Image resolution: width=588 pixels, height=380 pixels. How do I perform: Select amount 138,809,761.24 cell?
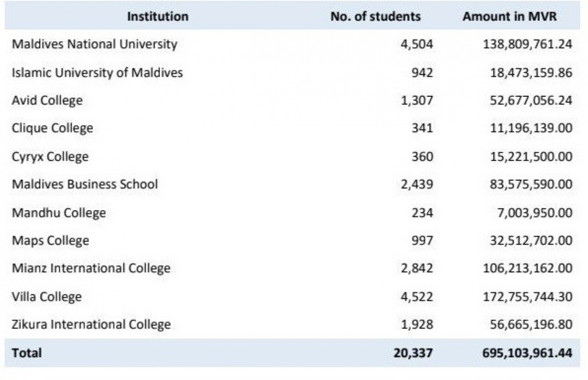pos(527,44)
